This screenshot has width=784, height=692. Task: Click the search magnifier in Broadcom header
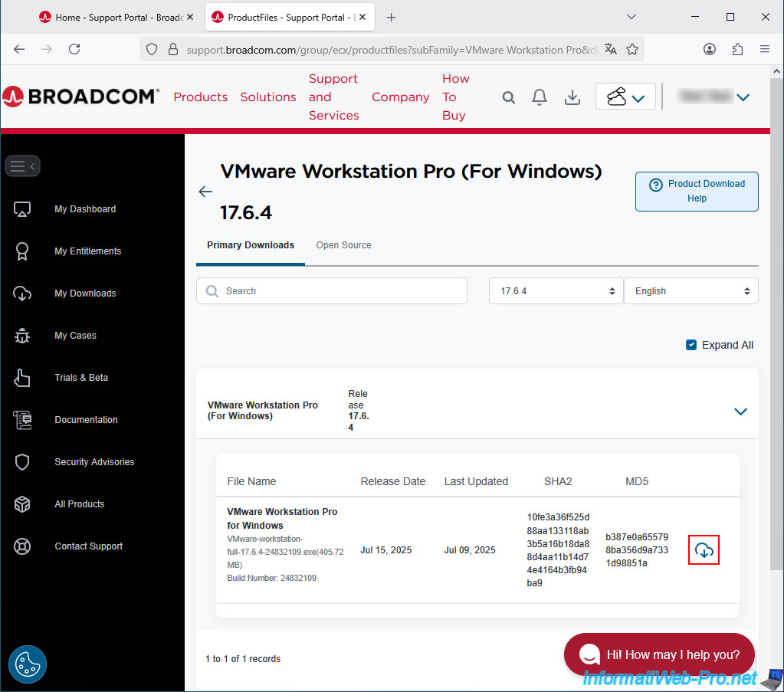coord(509,97)
